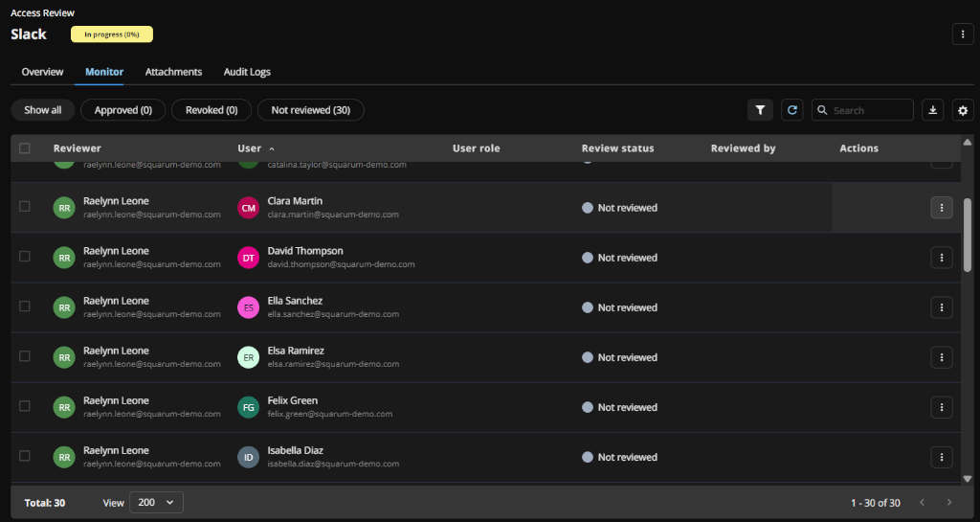Open actions menu for David Thompson
Screen dimensions: 980x522
942,258
